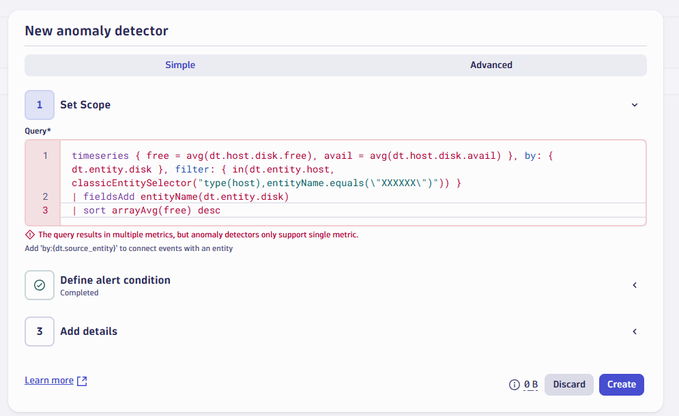
Task: Click the sort arrayAvg(free) desc line
Action: (x=146, y=211)
